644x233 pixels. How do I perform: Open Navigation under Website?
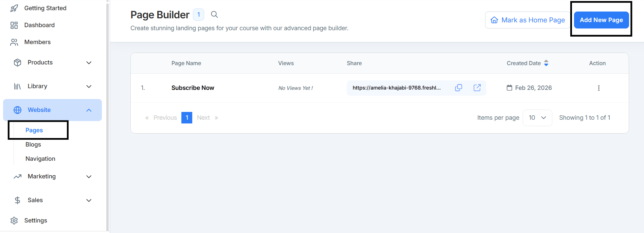[x=40, y=159]
